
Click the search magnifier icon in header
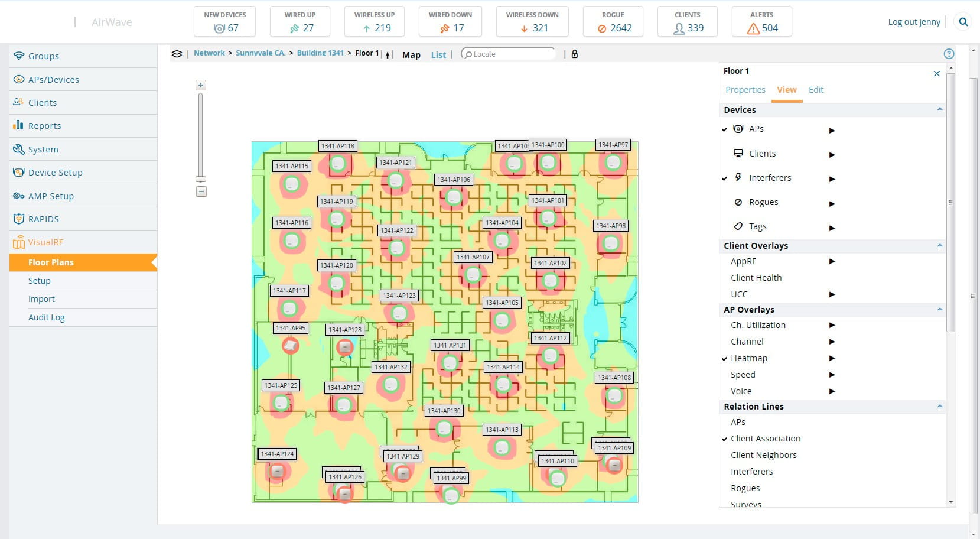(963, 22)
